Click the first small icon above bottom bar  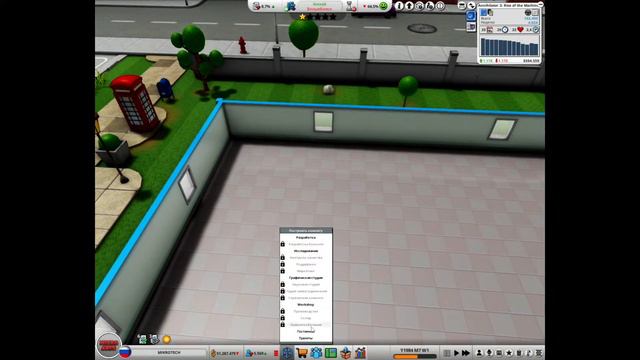(142, 339)
